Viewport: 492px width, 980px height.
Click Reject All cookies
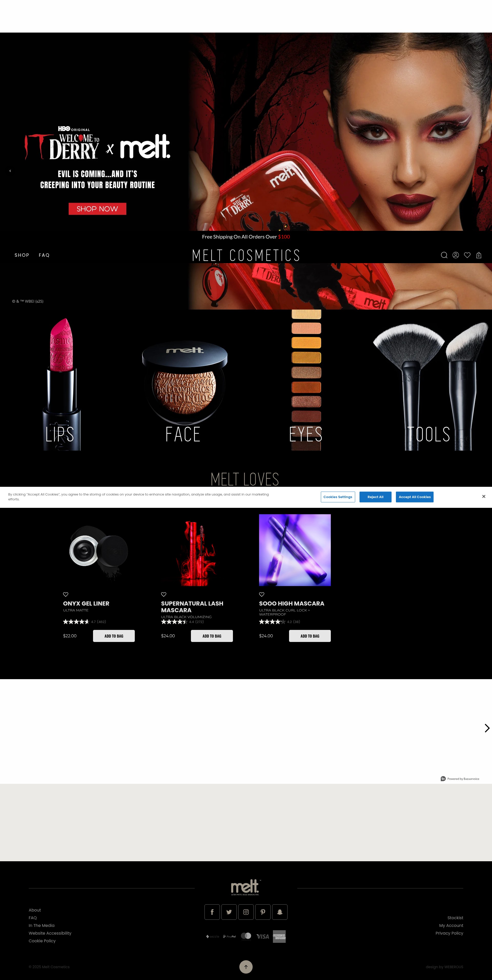[375, 497]
